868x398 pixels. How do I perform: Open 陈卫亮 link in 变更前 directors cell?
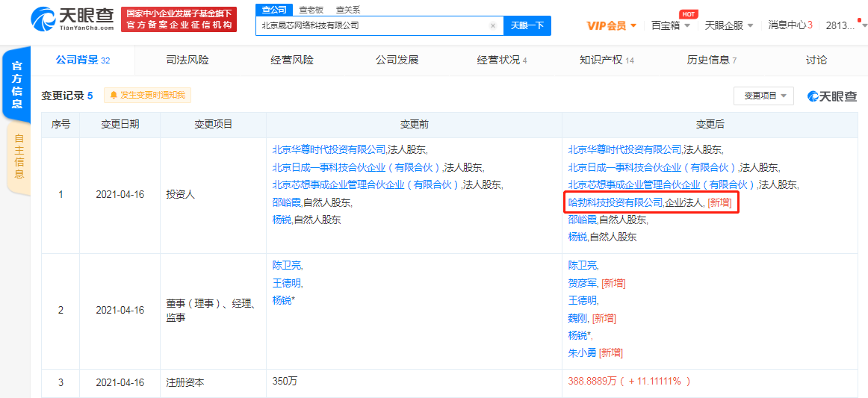pos(286,265)
